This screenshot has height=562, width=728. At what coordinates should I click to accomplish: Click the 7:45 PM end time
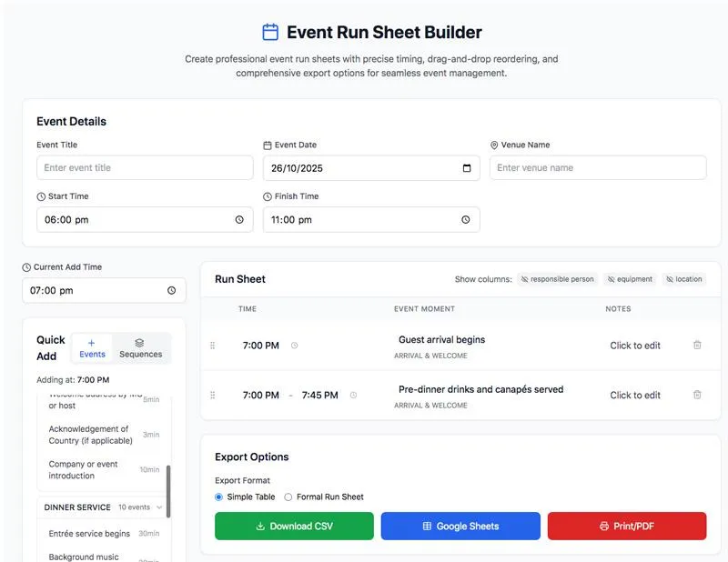point(320,395)
